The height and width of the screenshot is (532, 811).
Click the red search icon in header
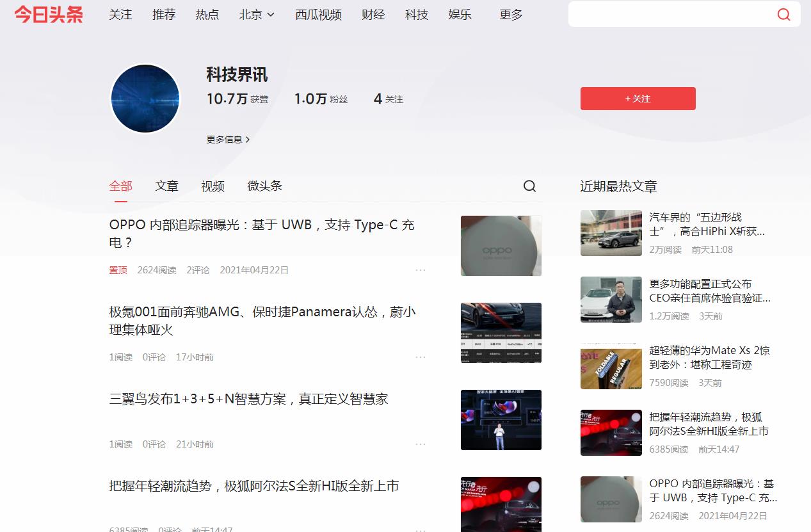(783, 14)
